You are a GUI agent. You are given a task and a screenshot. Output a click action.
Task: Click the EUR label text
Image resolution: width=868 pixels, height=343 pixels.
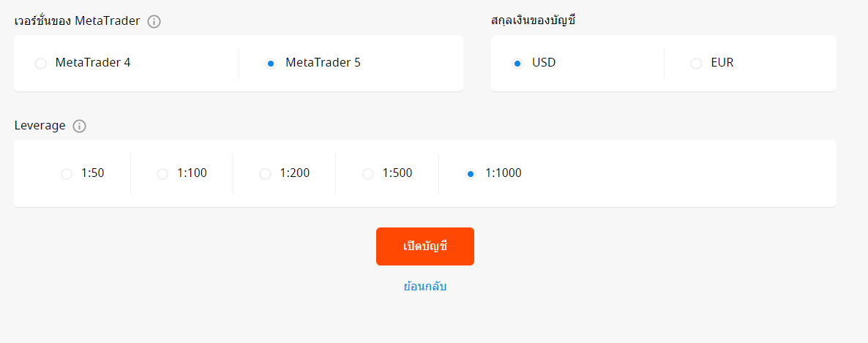coord(722,62)
